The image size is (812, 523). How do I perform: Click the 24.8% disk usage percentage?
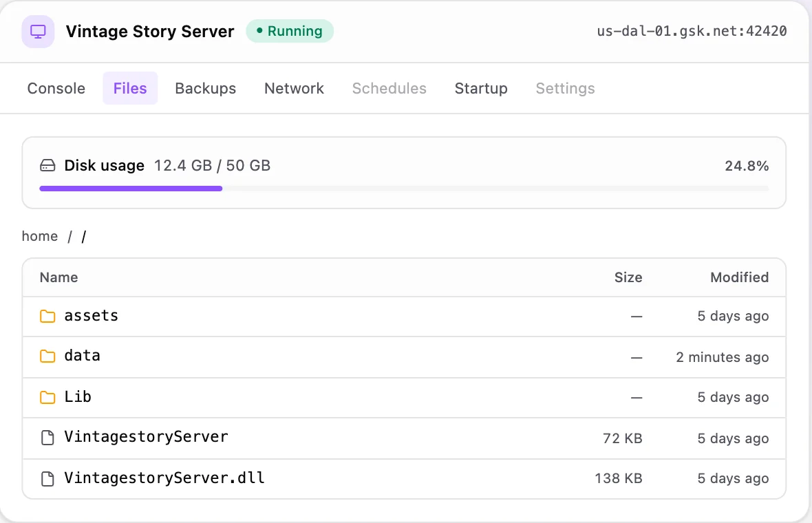(747, 166)
